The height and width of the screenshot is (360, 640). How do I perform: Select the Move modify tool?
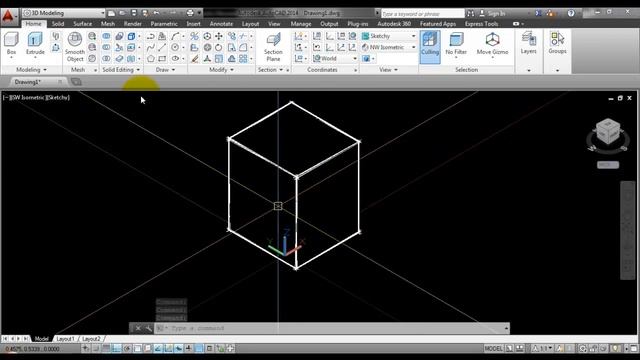[x=219, y=36]
